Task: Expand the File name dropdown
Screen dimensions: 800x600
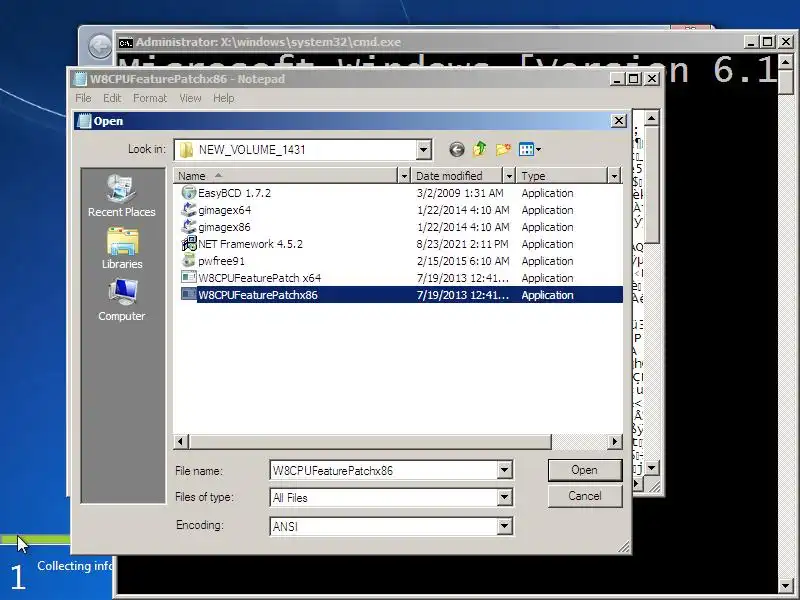Action: pyautogui.click(x=504, y=470)
